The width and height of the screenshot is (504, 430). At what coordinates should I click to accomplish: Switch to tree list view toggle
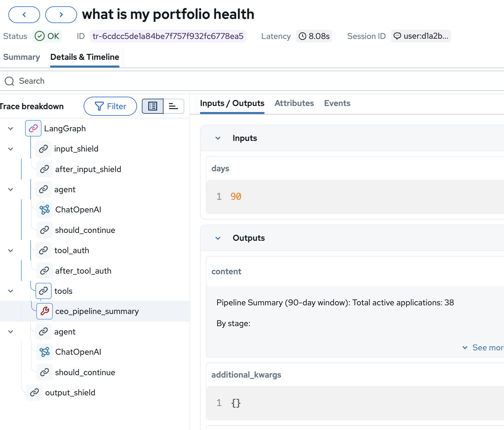pyautogui.click(x=153, y=106)
